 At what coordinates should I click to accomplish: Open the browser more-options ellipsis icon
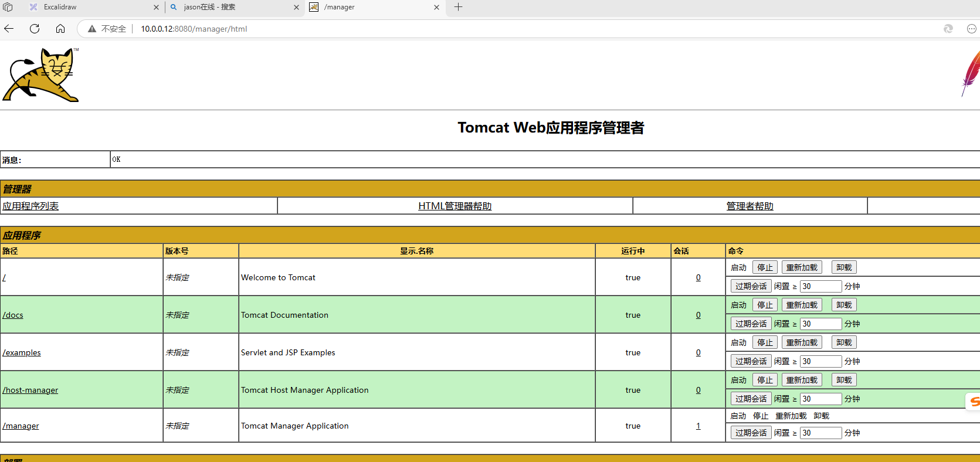(971, 29)
